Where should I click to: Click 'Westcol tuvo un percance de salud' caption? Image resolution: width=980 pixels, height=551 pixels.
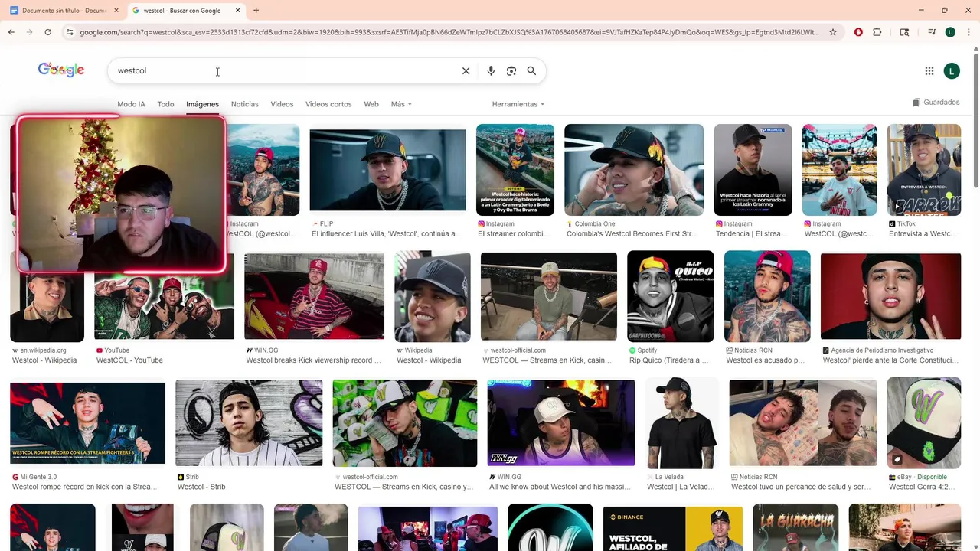click(800, 487)
